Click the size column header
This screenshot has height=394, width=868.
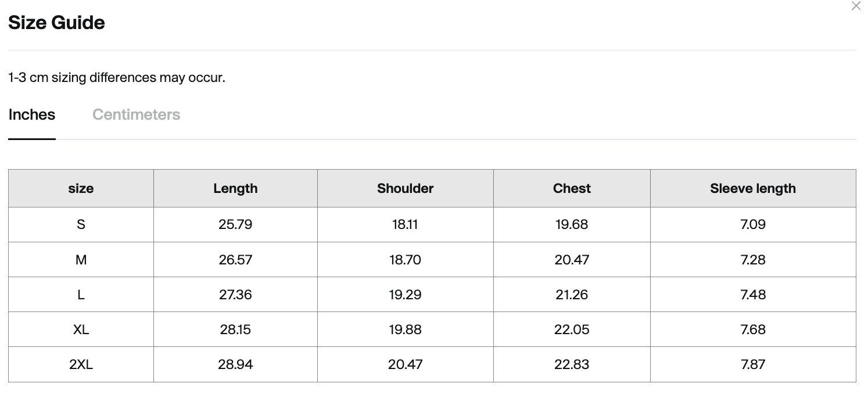(81, 188)
